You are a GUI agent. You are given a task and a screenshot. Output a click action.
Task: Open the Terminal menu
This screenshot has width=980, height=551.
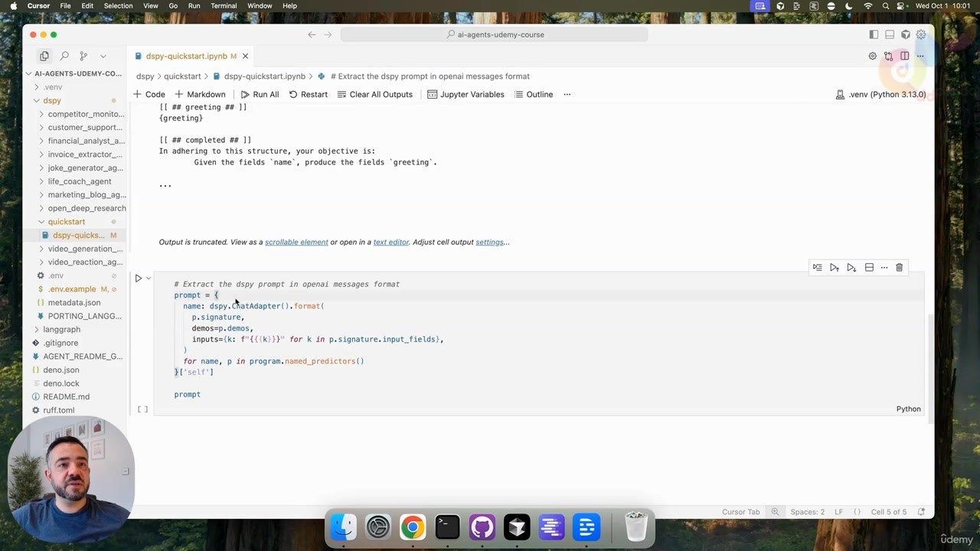(x=224, y=5)
